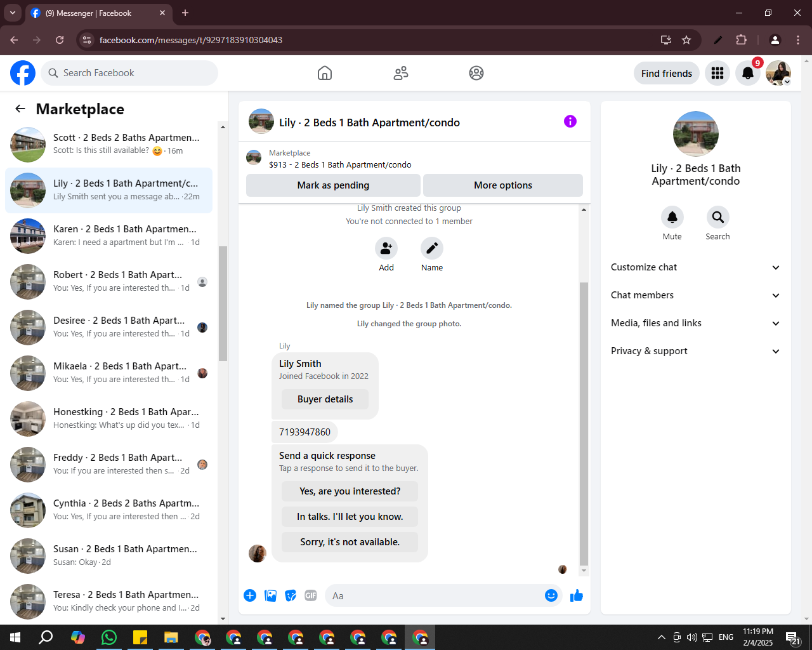This screenshot has height=650, width=812.
Task: Click the Search Facebook field
Action: [x=129, y=73]
